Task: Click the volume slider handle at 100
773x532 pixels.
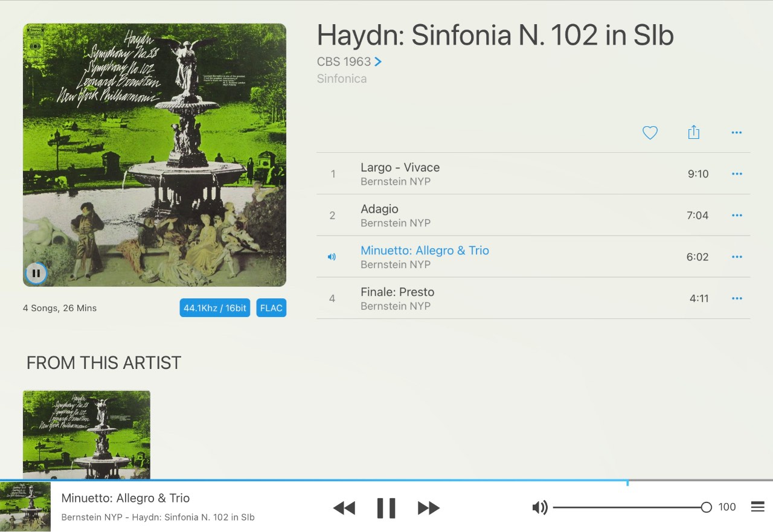Action: click(707, 507)
